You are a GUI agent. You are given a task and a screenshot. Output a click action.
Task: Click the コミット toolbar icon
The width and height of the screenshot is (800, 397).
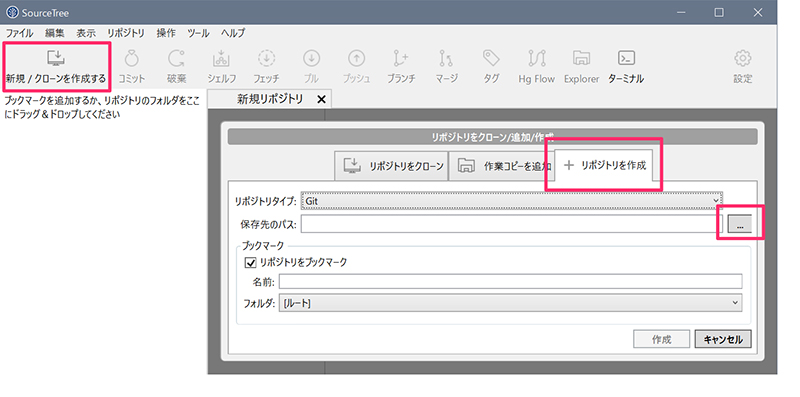click(132, 66)
